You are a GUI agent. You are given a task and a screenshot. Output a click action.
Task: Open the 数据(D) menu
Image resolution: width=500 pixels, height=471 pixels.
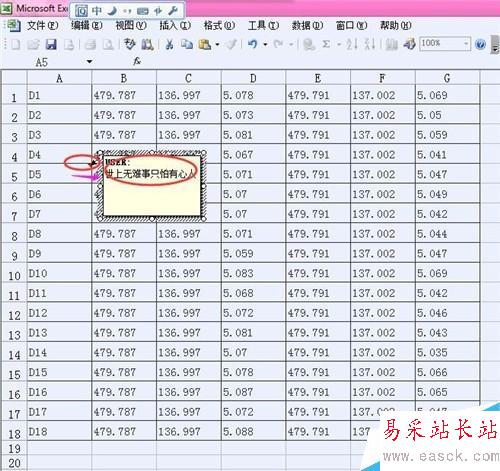(x=307, y=25)
